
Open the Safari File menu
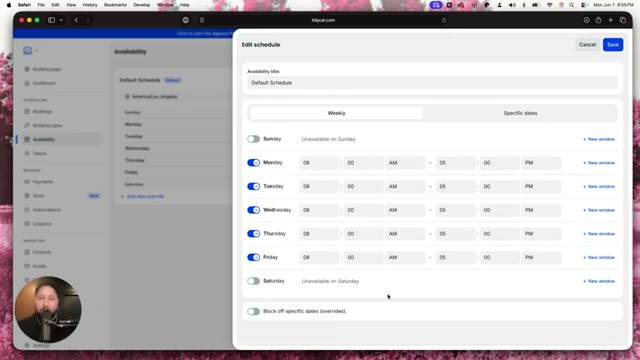[41, 5]
